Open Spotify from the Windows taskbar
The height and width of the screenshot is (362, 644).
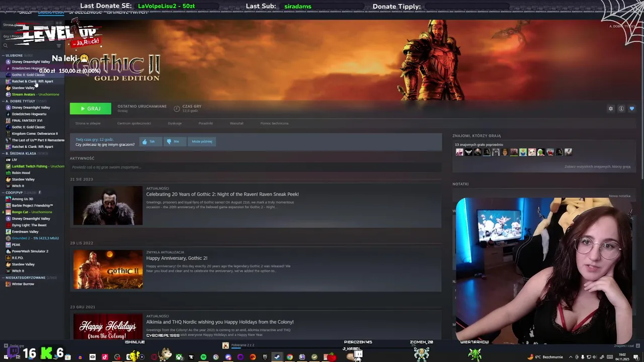pos(203,357)
